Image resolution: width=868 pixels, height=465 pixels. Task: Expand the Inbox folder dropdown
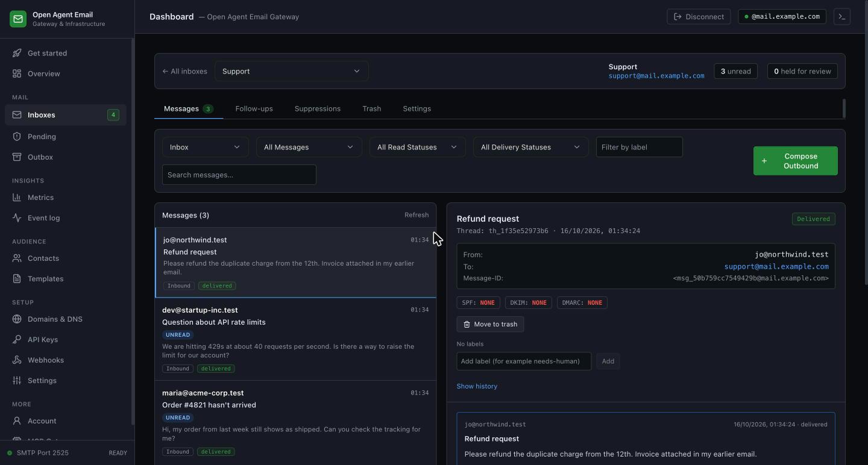pos(206,147)
